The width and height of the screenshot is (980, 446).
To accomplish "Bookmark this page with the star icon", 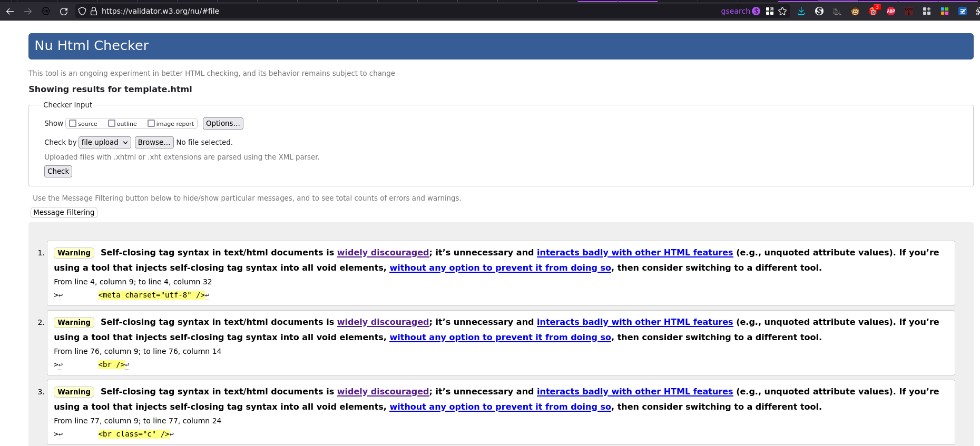I will (x=782, y=11).
